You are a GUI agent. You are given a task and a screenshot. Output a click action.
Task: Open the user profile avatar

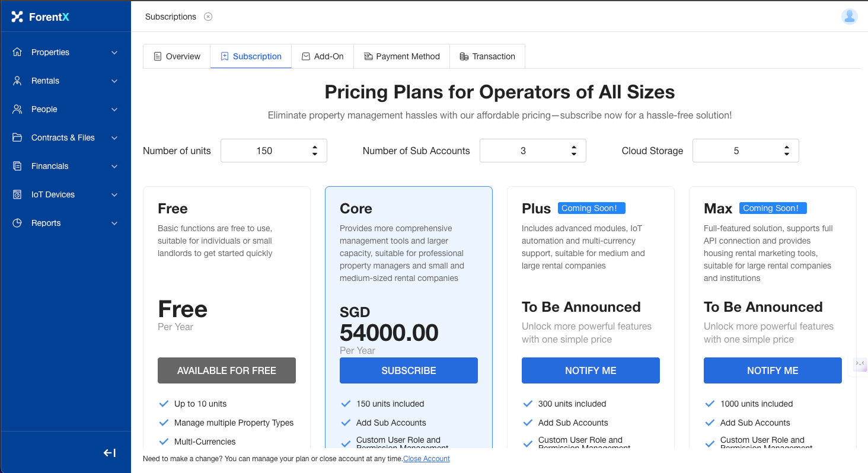[x=849, y=17]
